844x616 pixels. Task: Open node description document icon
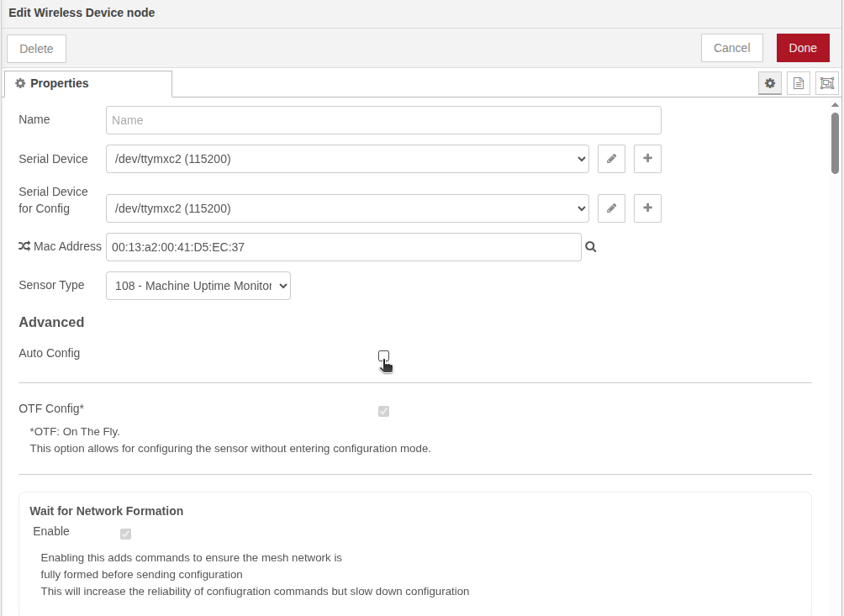[799, 83]
